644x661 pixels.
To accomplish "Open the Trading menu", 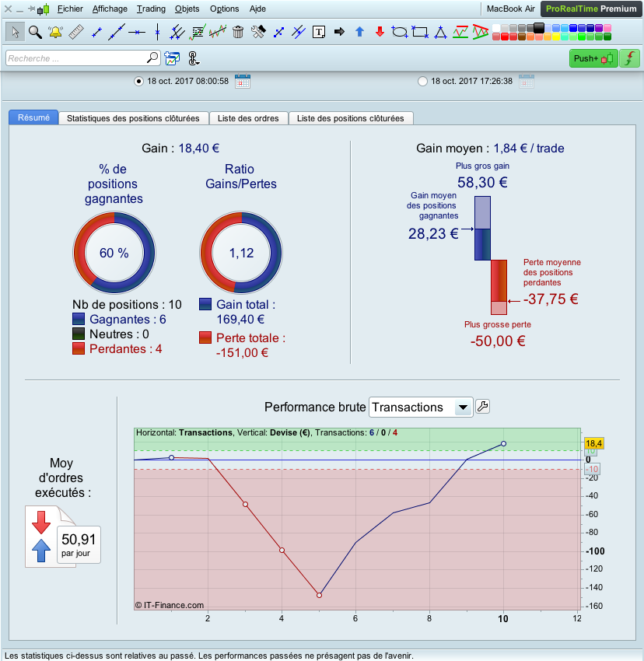I will coord(151,9).
